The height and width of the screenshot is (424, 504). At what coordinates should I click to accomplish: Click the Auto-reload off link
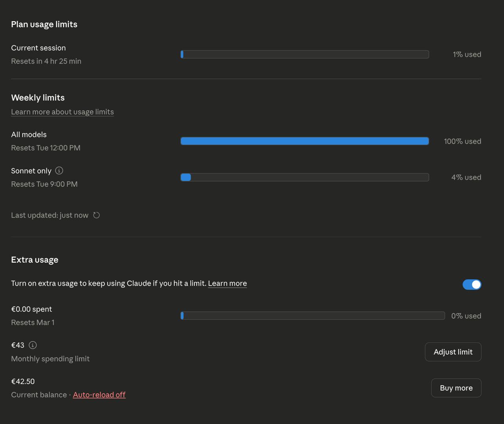(99, 395)
